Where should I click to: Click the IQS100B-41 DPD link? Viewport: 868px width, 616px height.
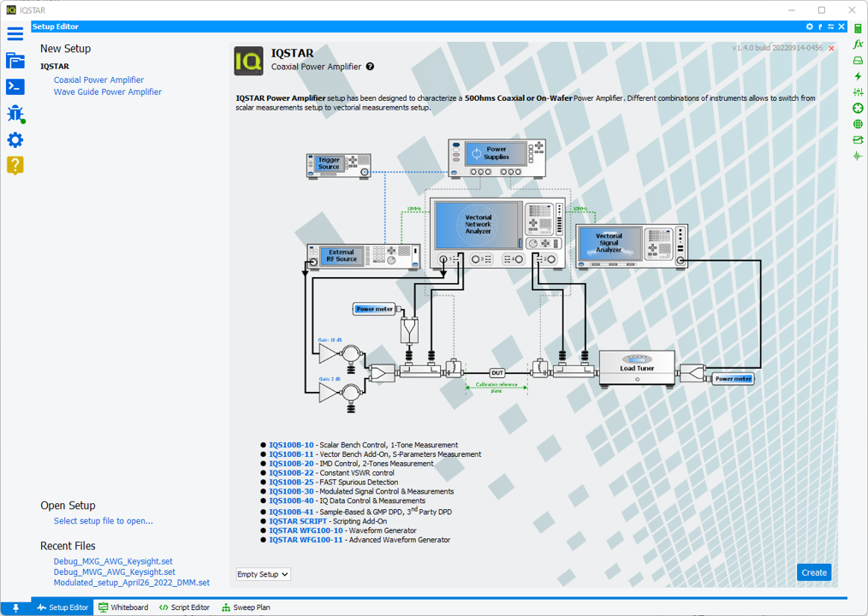(x=291, y=512)
